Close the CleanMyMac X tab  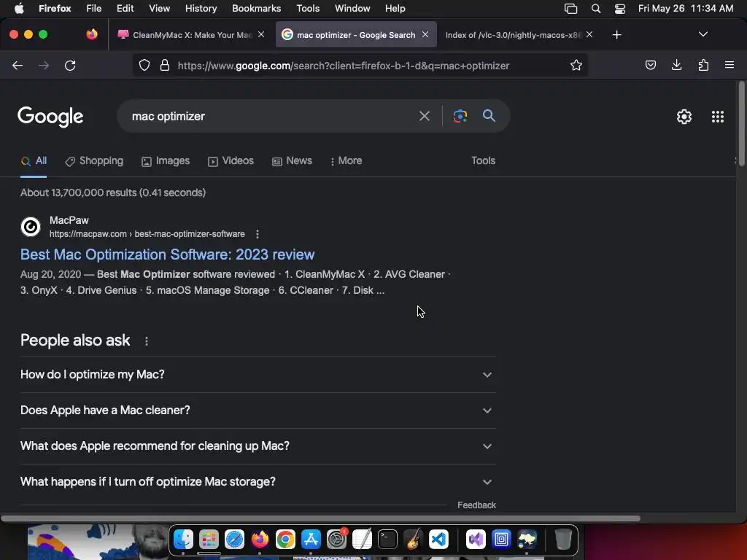coord(261,34)
